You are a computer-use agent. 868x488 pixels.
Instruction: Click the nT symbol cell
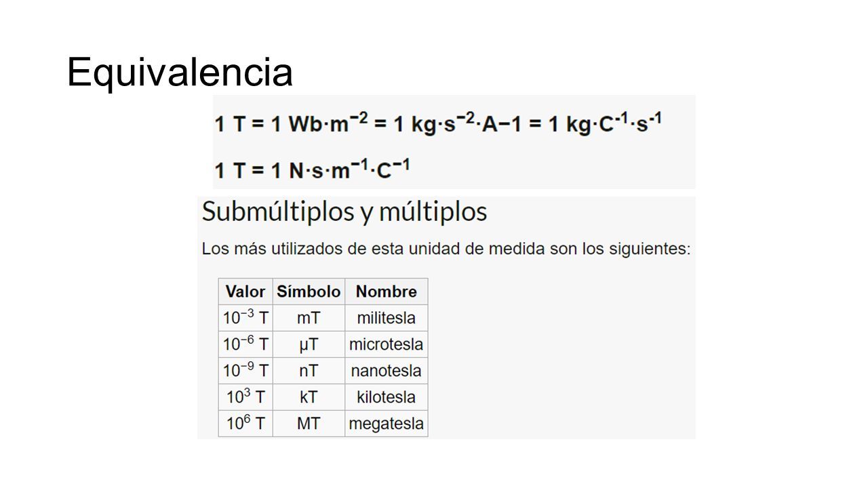pyautogui.click(x=309, y=371)
